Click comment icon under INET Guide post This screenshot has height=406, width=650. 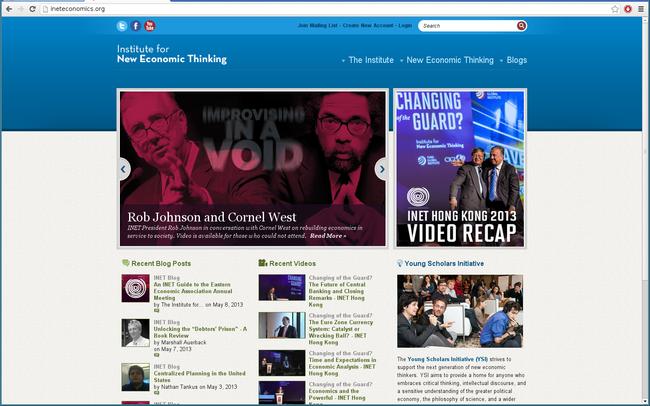click(x=156, y=311)
